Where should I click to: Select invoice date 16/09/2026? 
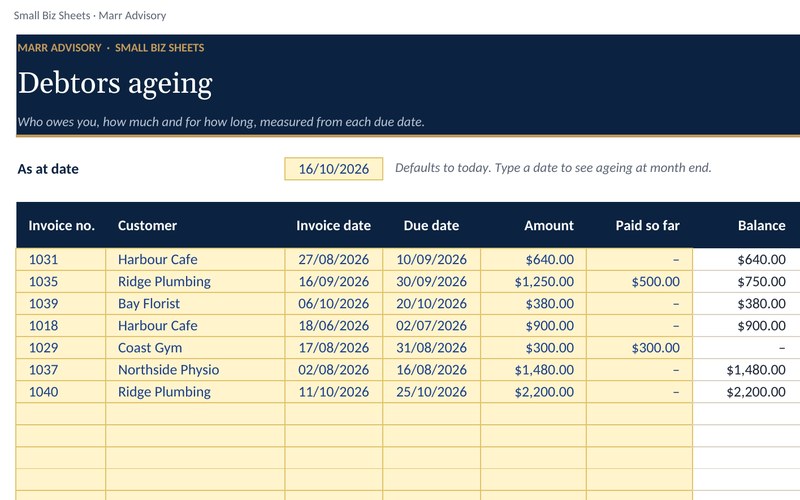click(334, 282)
